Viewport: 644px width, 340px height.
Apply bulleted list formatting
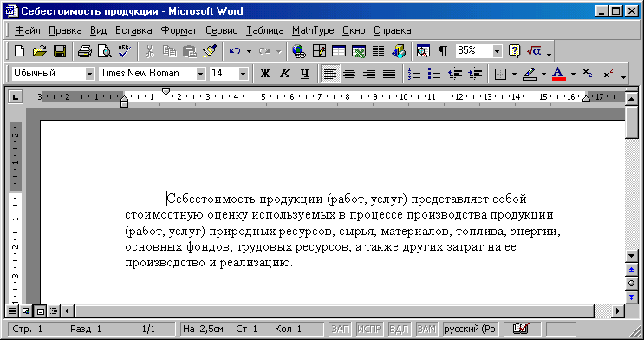tap(434, 74)
